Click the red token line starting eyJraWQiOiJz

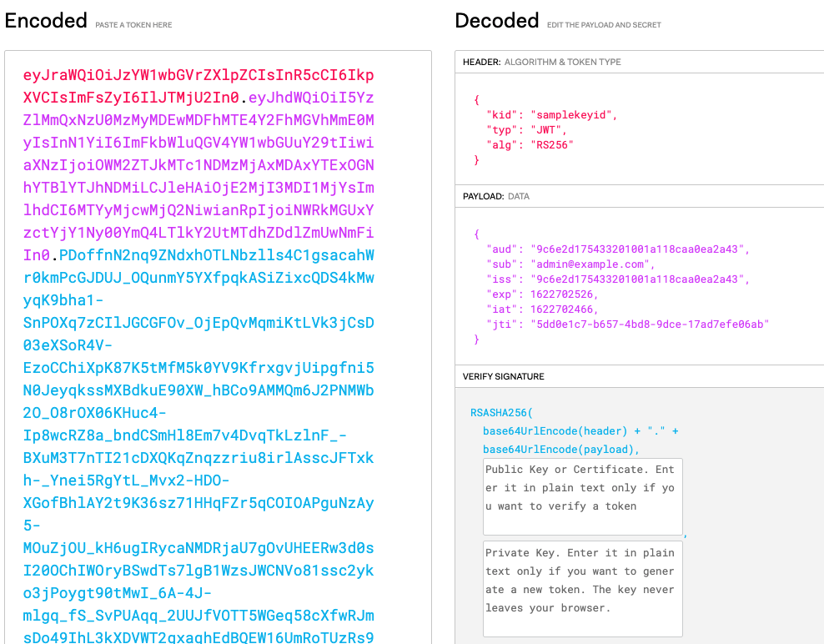tap(198, 75)
